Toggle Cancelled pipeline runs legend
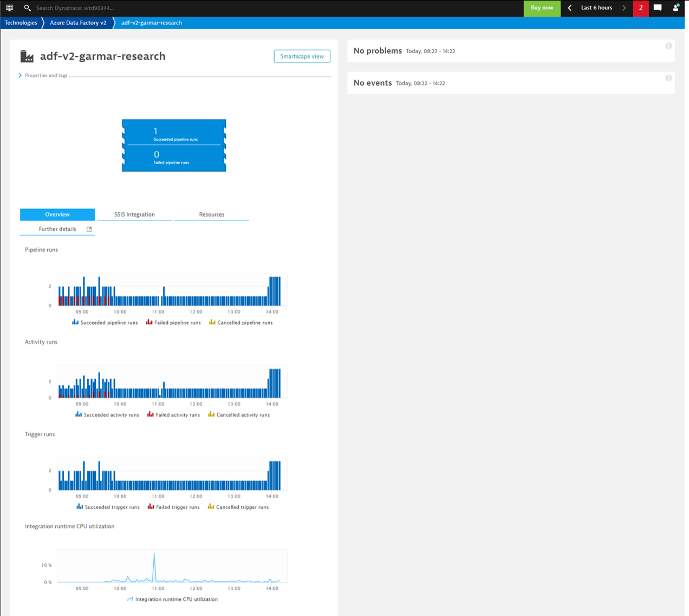689x616 pixels. pos(241,322)
